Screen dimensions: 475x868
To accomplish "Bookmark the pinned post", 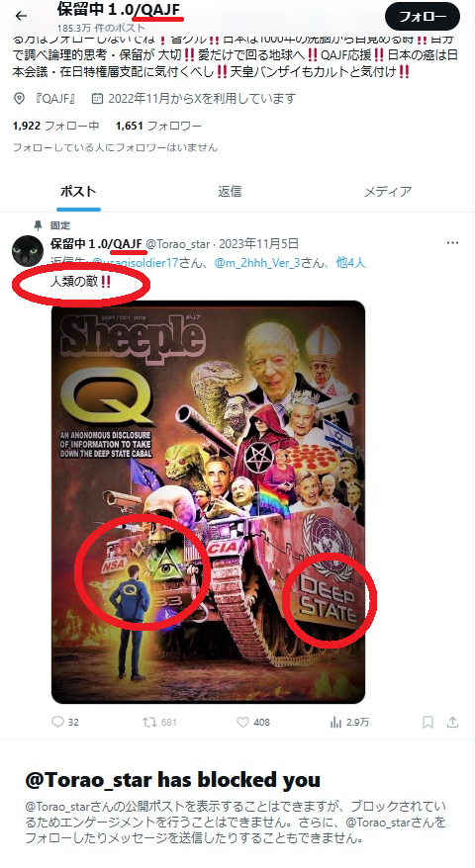I will [x=427, y=722].
